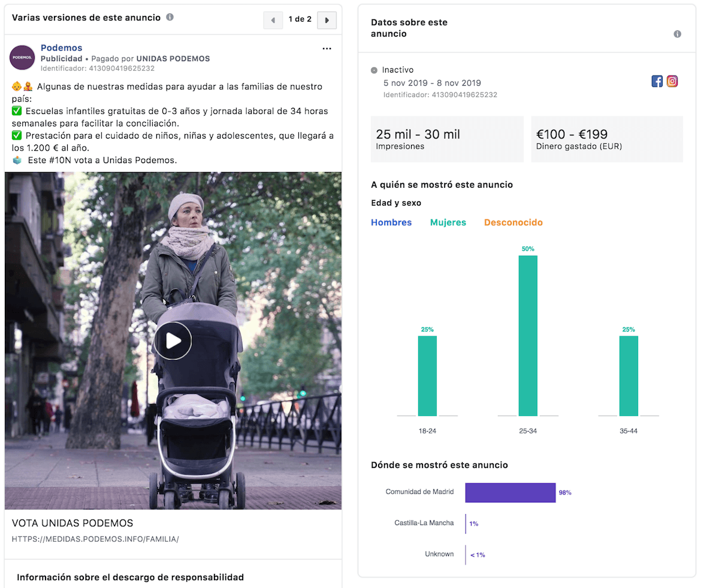Screen dimensions: 719x588
Task: Click the 35-44 age group bar
Action: click(x=629, y=376)
